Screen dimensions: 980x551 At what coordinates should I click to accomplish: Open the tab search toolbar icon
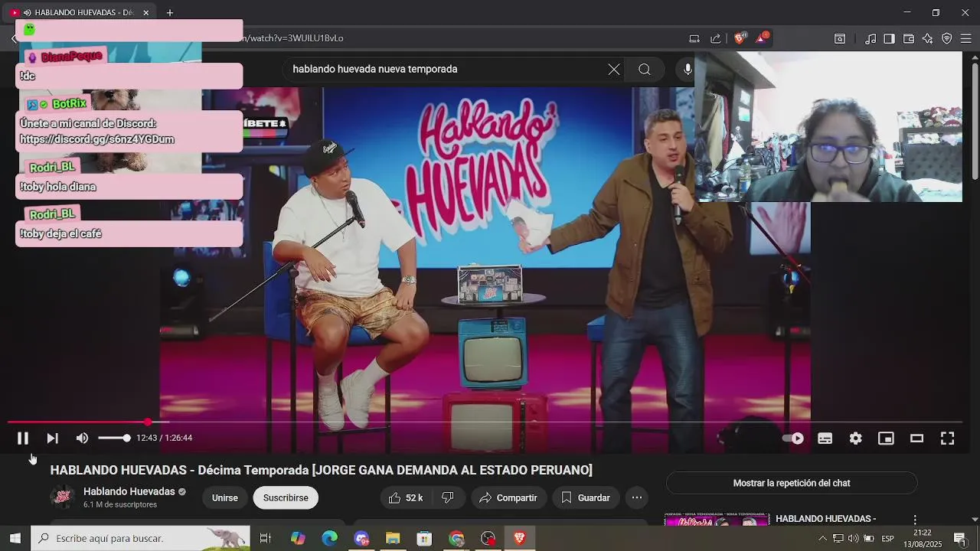click(x=840, y=38)
